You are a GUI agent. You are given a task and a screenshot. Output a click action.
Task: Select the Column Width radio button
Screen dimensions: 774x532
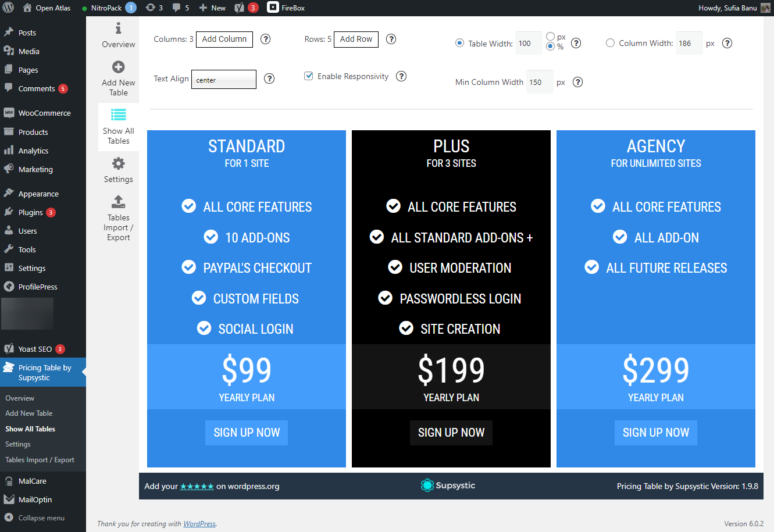(x=610, y=43)
